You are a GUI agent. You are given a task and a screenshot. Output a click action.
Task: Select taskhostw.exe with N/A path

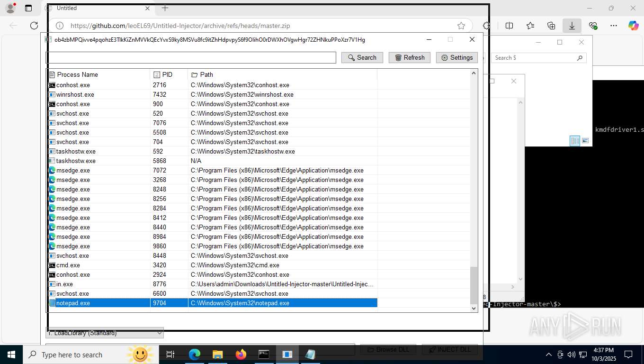pos(212,161)
